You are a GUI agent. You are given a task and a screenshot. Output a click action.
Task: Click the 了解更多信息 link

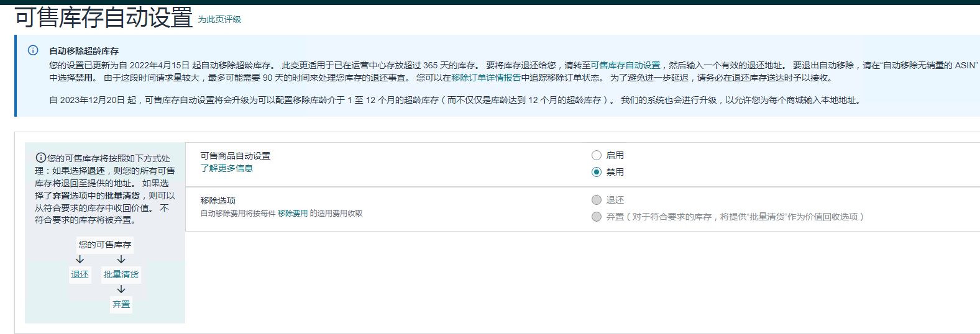point(227,168)
